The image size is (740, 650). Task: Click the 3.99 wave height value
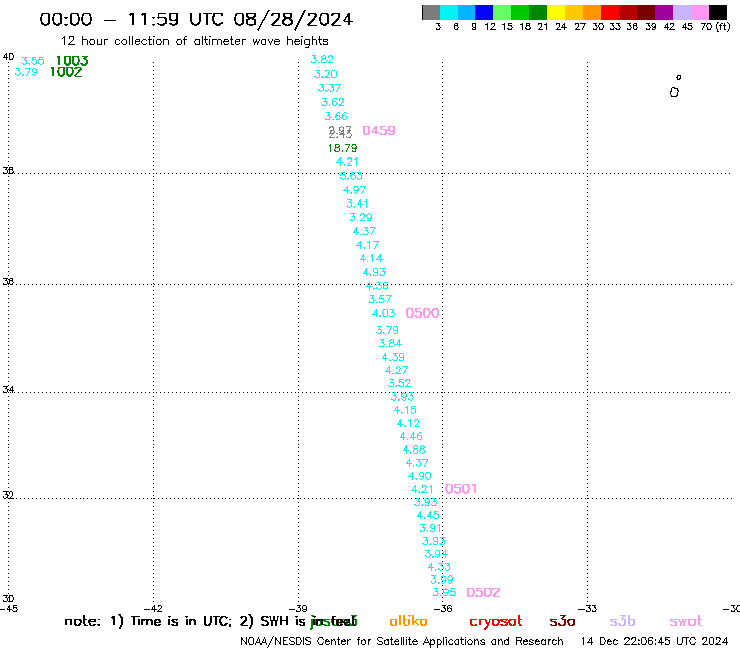442,580
